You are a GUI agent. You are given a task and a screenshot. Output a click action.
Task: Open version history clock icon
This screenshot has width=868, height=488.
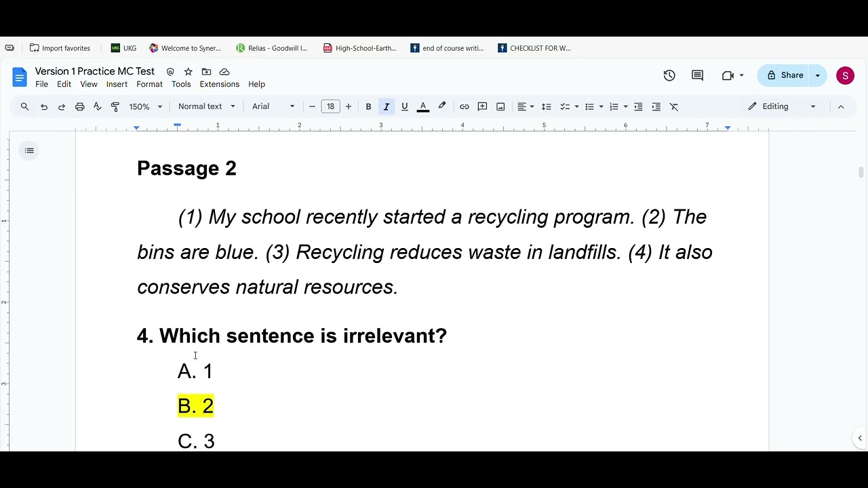(669, 75)
